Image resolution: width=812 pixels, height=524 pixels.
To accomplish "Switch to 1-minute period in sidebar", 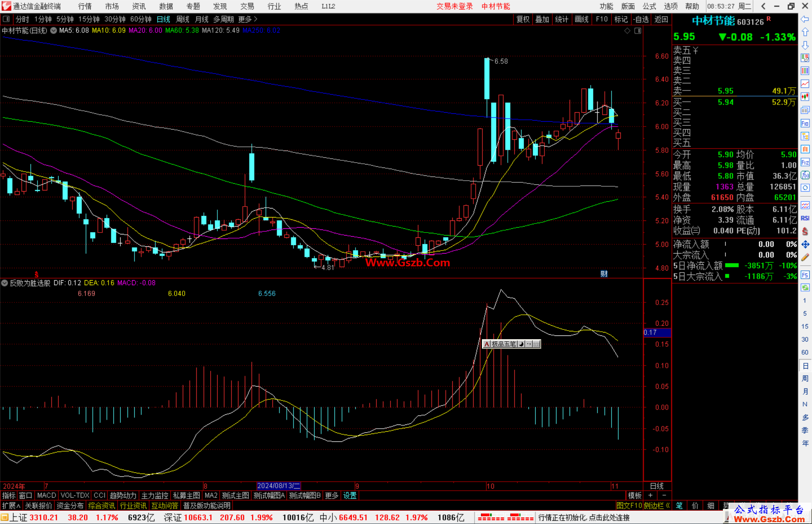I will [x=804, y=301].
